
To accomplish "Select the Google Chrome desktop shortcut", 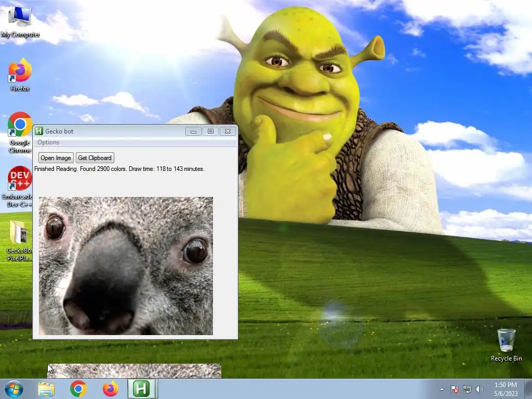I will (20, 132).
